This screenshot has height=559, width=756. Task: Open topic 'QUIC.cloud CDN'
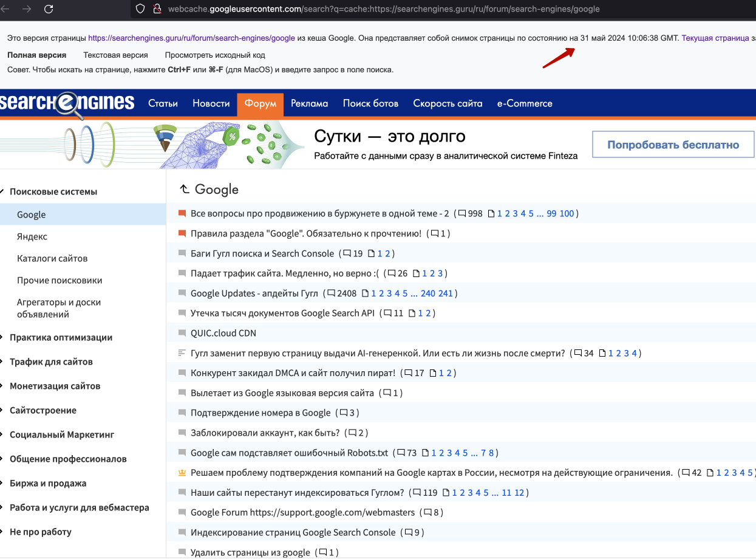[x=223, y=333]
